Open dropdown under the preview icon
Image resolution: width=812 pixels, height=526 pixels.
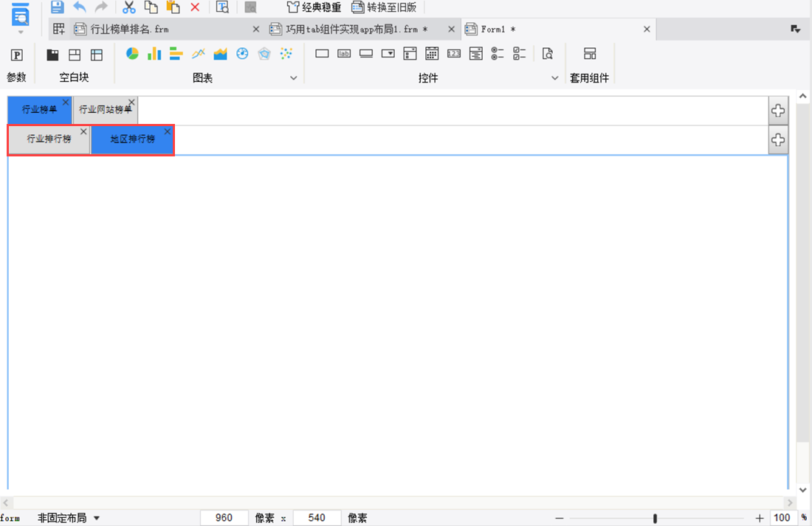(21, 32)
